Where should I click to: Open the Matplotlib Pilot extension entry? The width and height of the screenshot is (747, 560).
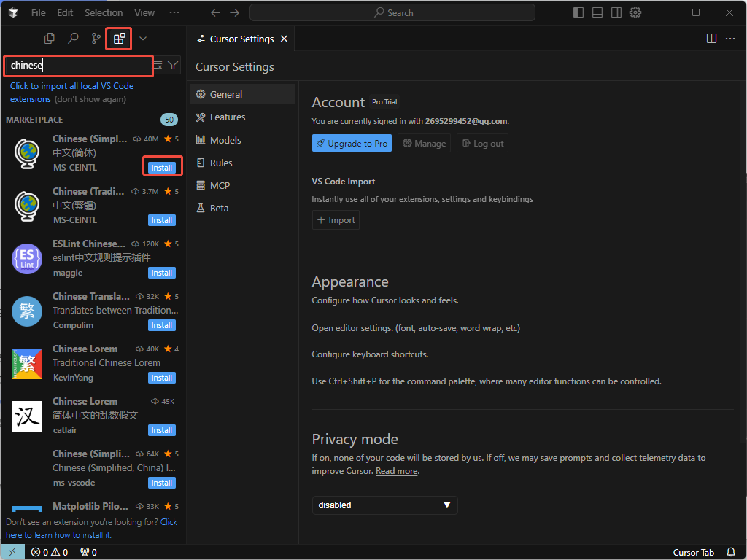[x=94, y=506]
